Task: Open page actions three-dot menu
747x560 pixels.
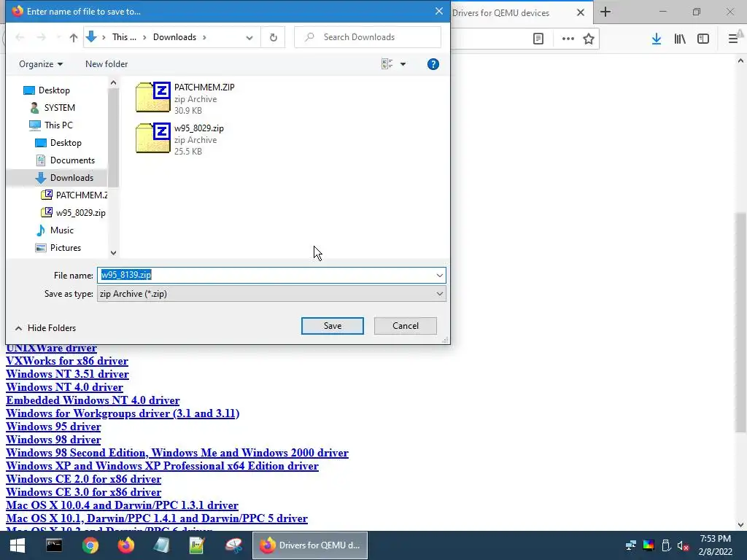Action: [x=568, y=39]
